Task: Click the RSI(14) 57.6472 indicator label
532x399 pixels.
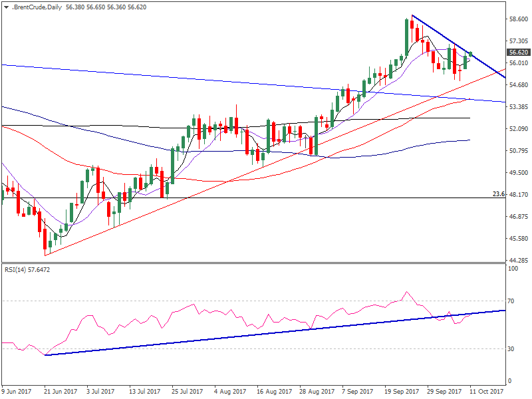Action: pyautogui.click(x=27, y=270)
